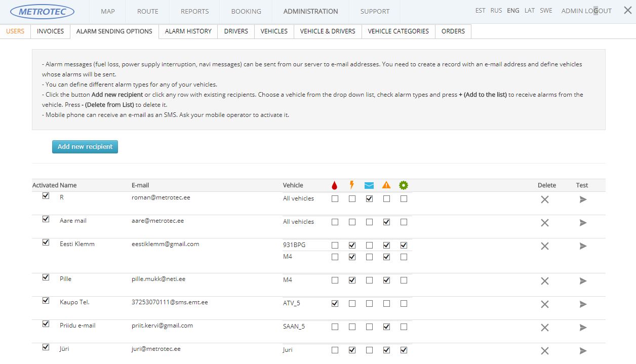Click the orange warning triangle alarm icon

tap(386, 185)
